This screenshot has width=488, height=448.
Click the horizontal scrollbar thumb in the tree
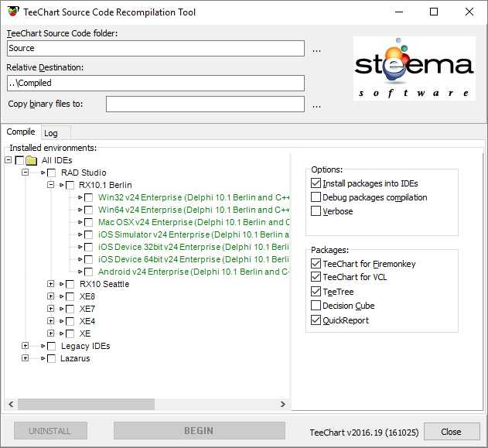click(86, 404)
